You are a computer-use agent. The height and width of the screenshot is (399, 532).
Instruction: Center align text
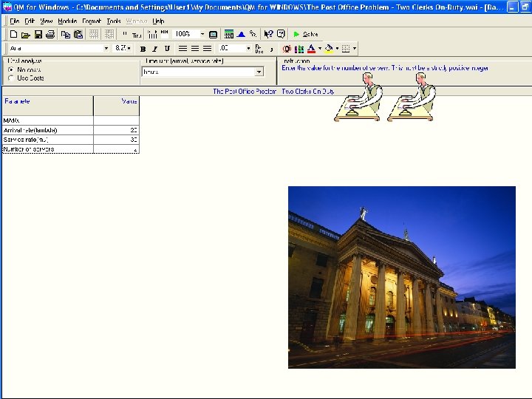195,49
